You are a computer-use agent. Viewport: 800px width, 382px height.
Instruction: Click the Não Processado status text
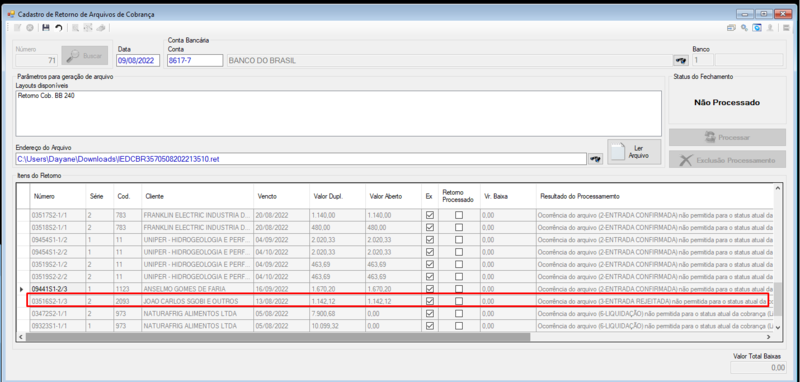[727, 103]
